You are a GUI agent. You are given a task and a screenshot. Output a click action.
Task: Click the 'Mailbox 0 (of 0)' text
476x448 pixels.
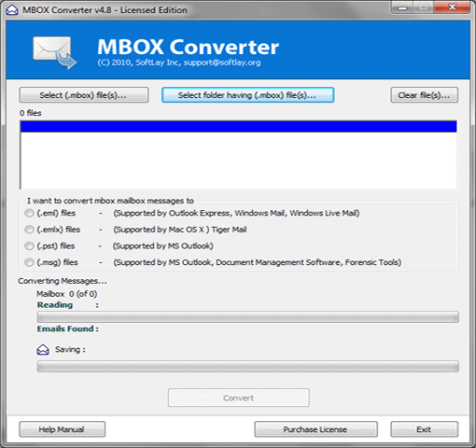tap(66, 294)
